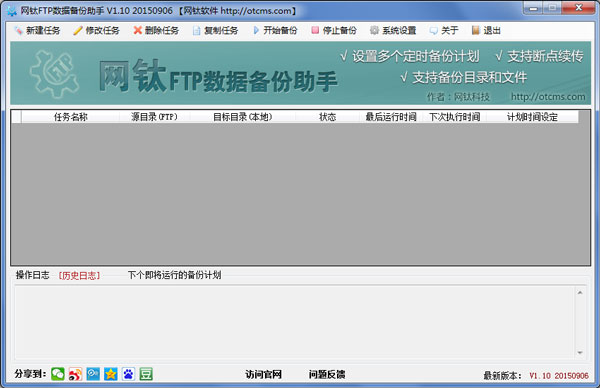
Task: Click log scrollbar up arrow
Action: click(x=580, y=293)
